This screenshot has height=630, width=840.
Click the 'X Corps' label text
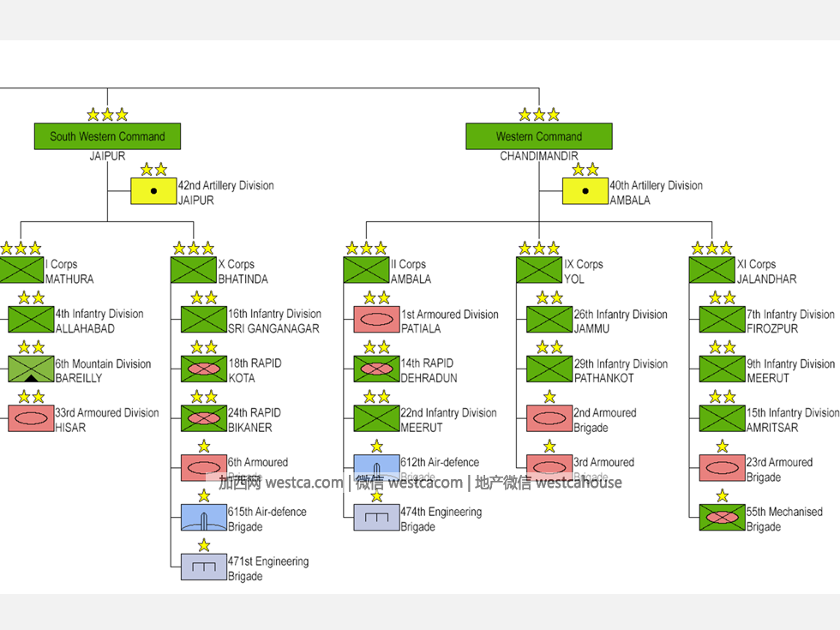click(x=237, y=264)
